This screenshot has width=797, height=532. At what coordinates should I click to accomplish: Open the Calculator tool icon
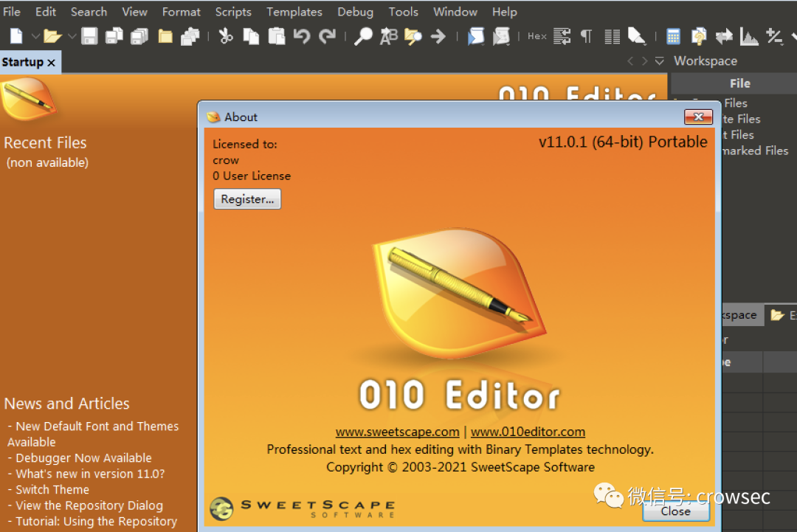pyautogui.click(x=673, y=36)
